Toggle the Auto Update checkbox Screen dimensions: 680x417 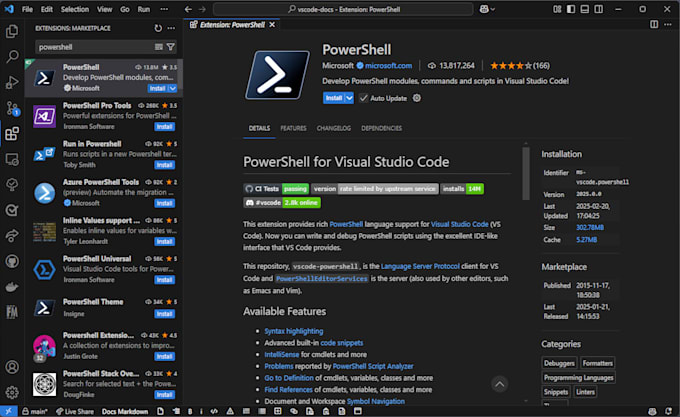(x=363, y=98)
